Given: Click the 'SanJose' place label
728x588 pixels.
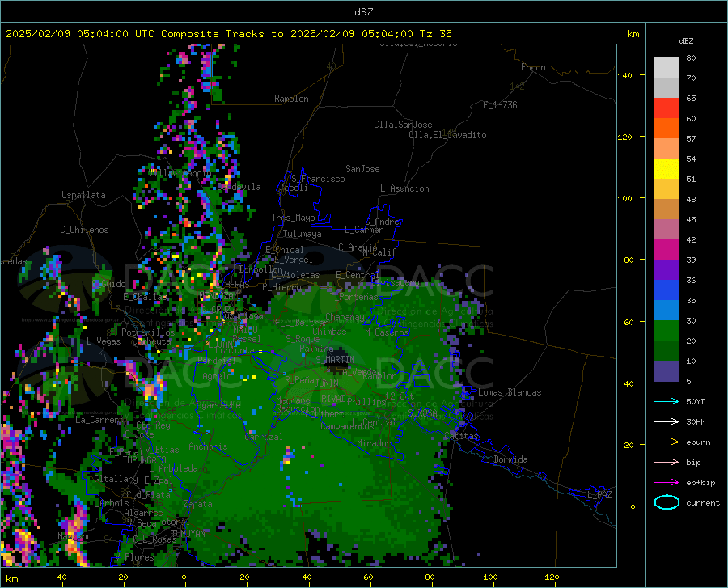Looking at the screenshot, I should pyautogui.click(x=362, y=169).
